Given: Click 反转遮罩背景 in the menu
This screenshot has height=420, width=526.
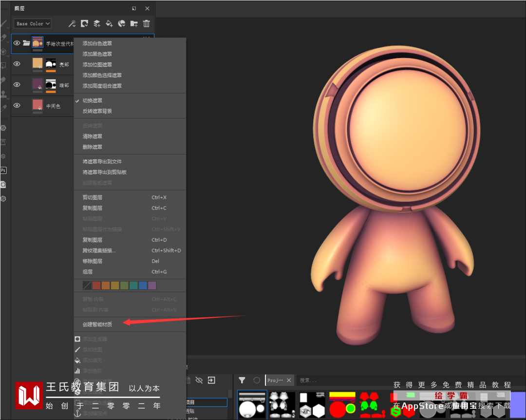Looking at the screenshot, I should click(130, 111).
